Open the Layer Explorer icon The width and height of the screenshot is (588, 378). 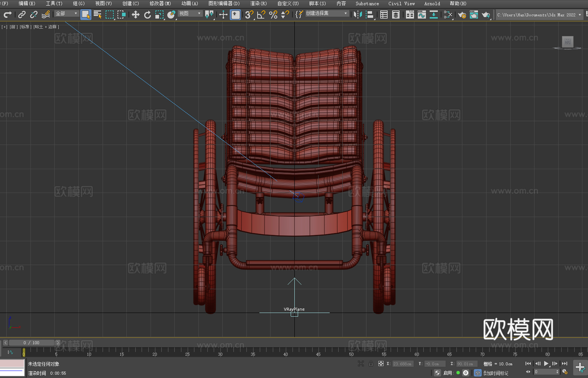[396, 15]
